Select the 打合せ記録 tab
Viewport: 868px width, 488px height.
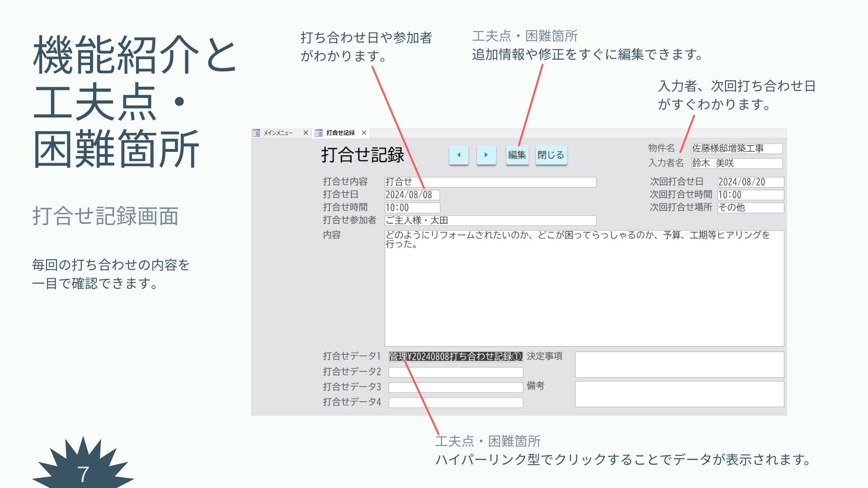tap(340, 133)
